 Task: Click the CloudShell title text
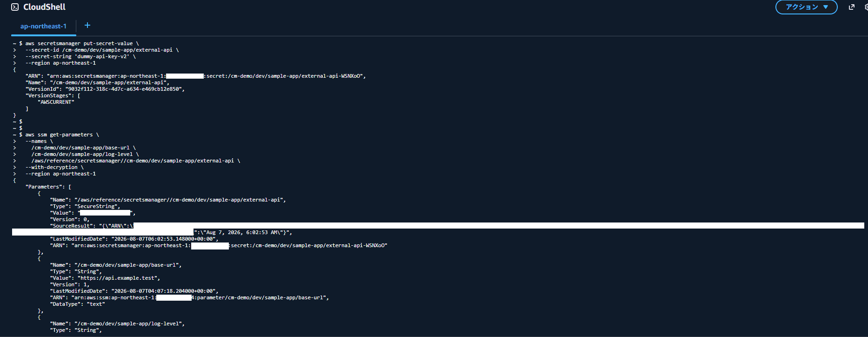point(45,7)
